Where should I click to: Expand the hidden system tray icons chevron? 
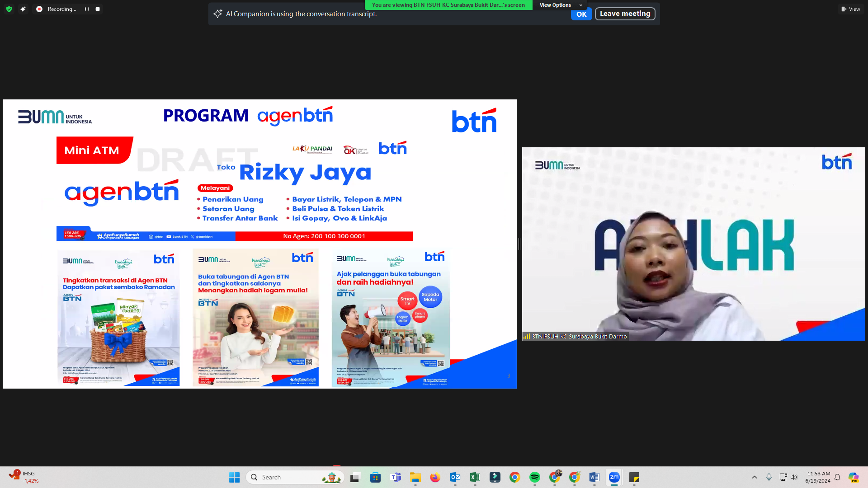[x=754, y=477]
